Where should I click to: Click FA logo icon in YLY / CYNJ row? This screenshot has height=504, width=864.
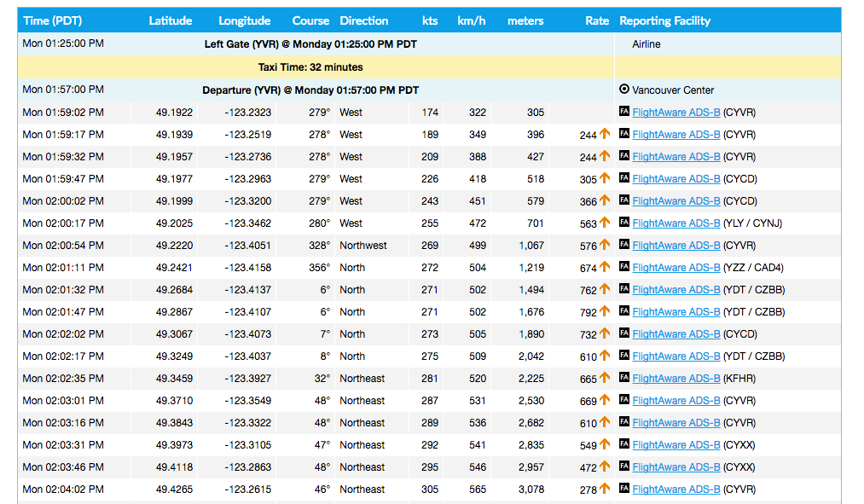[x=624, y=223]
